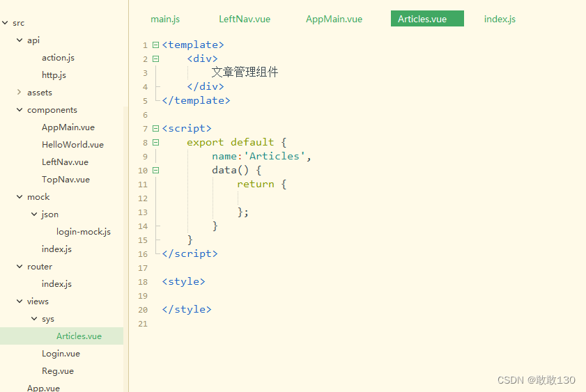Fold the export default block at line 8
Image resolution: width=586 pixels, height=392 pixels.
[x=156, y=142]
